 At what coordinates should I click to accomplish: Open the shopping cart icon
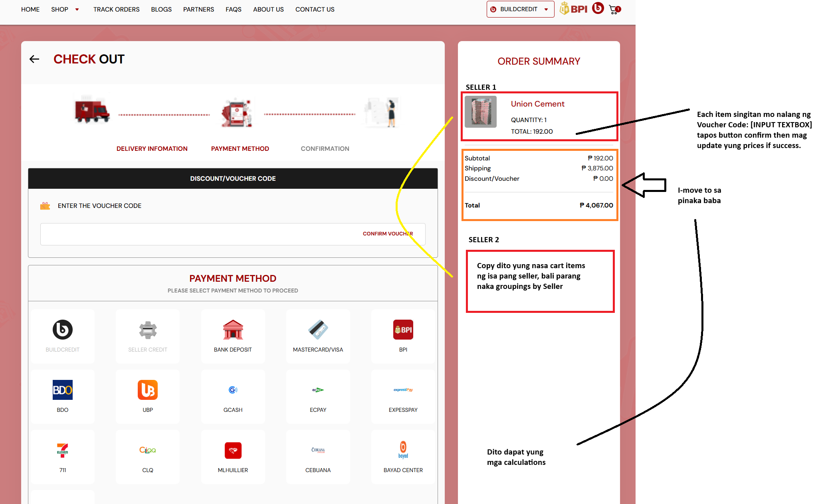point(614,10)
